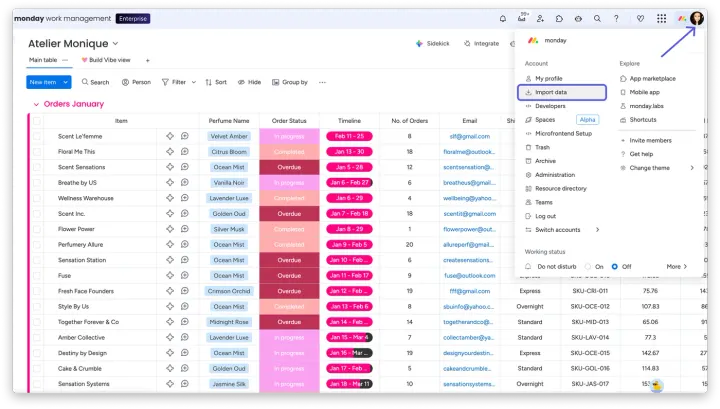
Task: Open the Filter dropdown arrow
Action: click(194, 82)
